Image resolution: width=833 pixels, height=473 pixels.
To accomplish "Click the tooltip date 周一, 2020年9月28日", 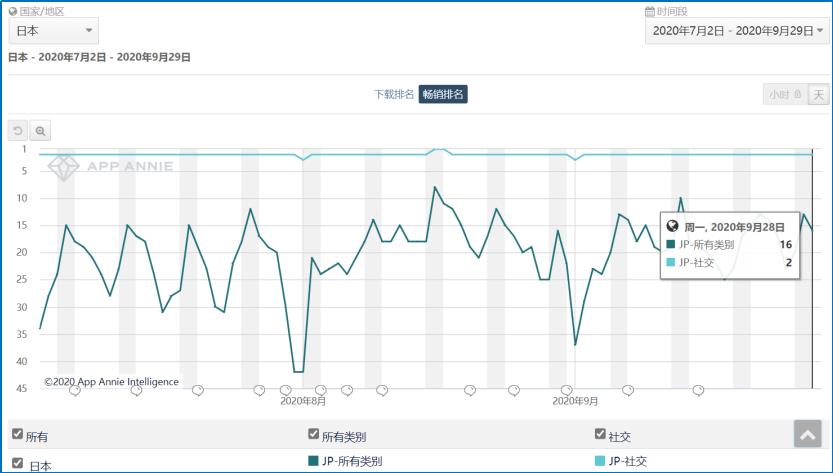I will (734, 227).
